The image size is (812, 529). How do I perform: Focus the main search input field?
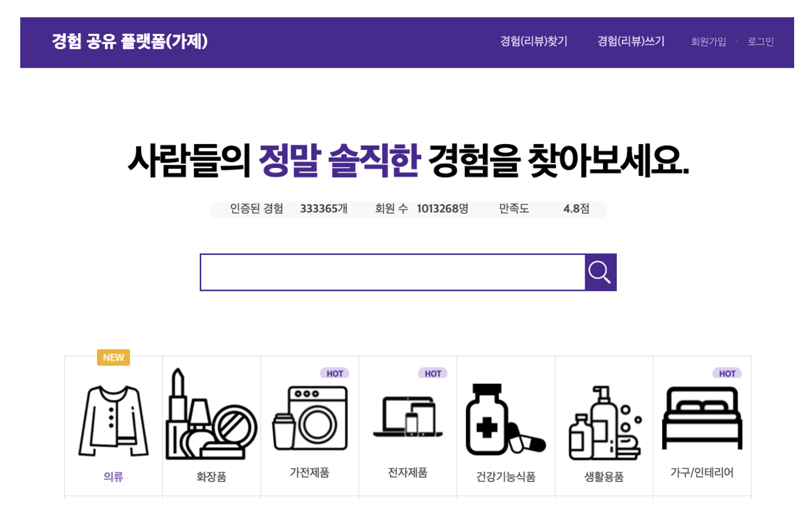pos(393,272)
